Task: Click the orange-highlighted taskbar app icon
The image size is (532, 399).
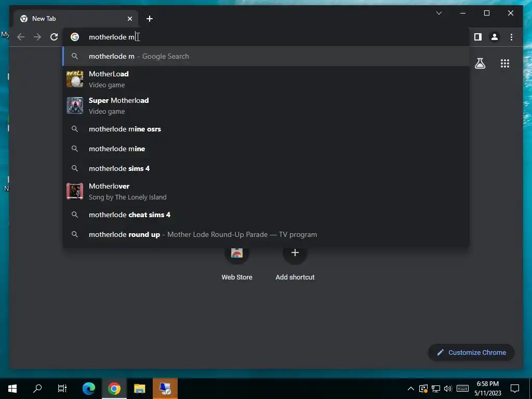Action: pos(165,389)
